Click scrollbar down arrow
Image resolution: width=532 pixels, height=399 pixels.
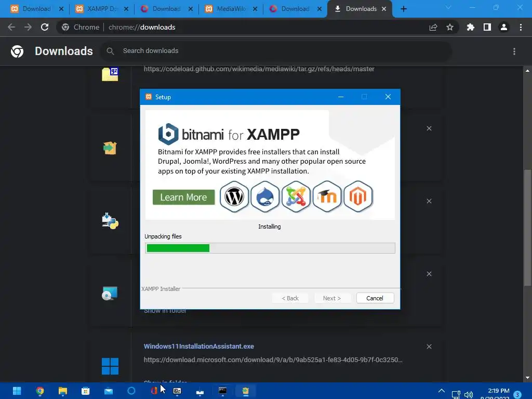[527, 378]
